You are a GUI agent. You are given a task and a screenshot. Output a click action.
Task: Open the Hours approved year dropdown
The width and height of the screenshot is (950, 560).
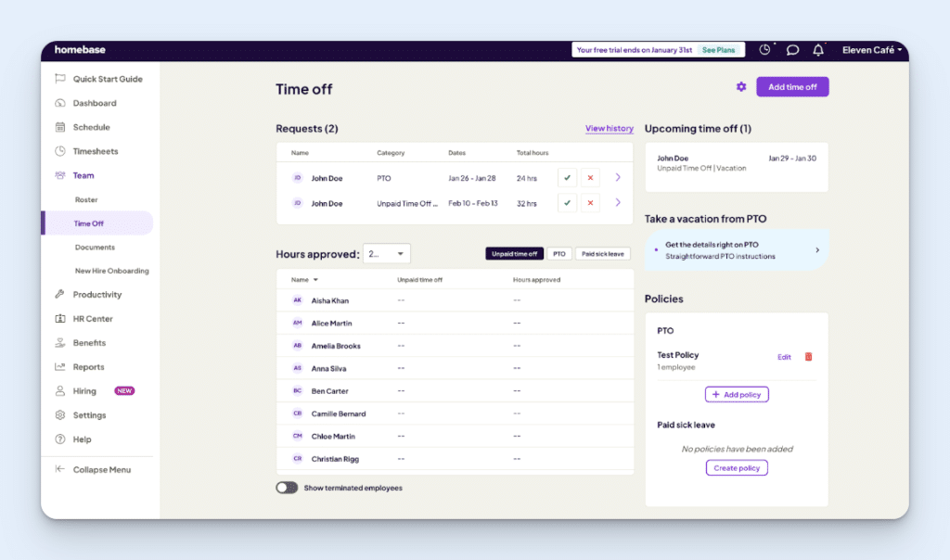(x=386, y=252)
